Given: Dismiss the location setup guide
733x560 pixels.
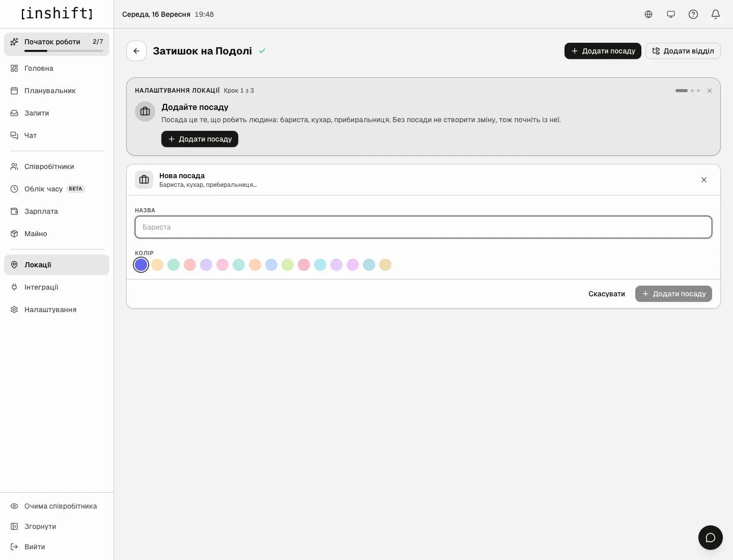Looking at the screenshot, I should click(x=710, y=91).
